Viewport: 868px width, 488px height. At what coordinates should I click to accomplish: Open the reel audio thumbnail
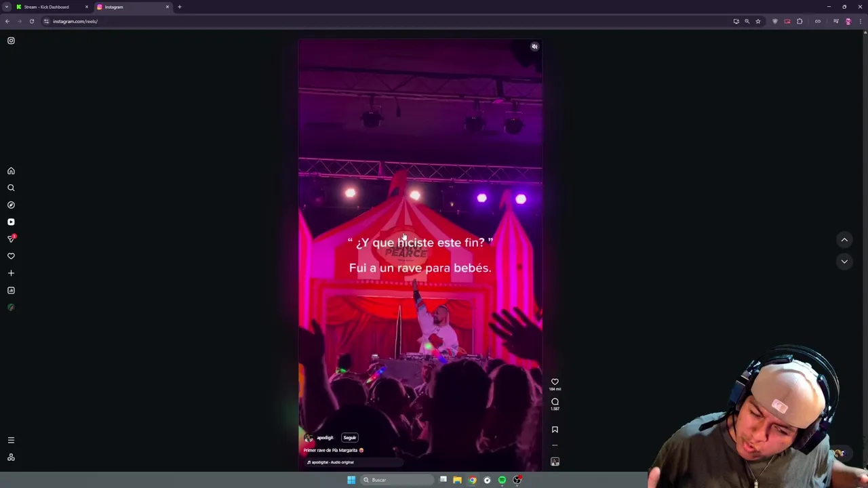pyautogui.click(x=555, y=462)
